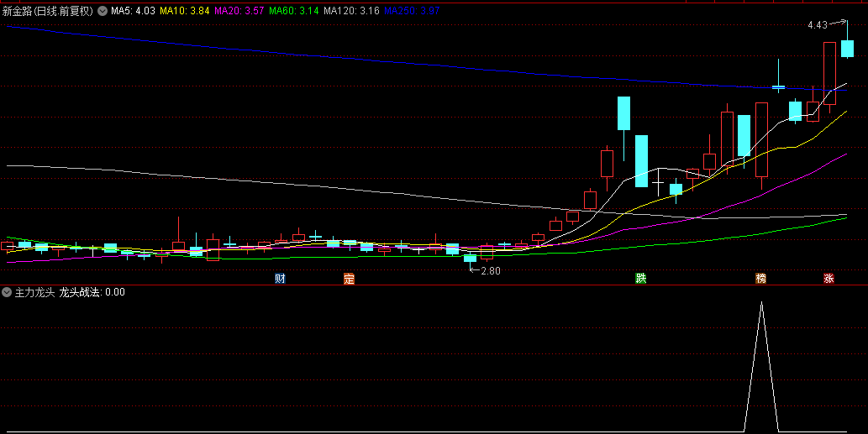The height and width of the screenshot is (434, 868).
Task: Select the MA10: 3.84 label
Action: point(185,11)
